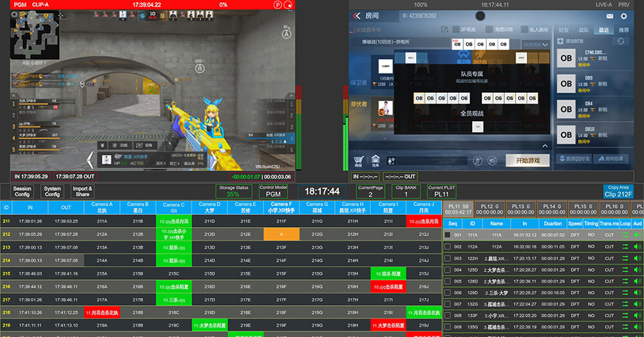Click the back arrow beside 房间
The width and height of the screenshot is (644, 337).
355,16
